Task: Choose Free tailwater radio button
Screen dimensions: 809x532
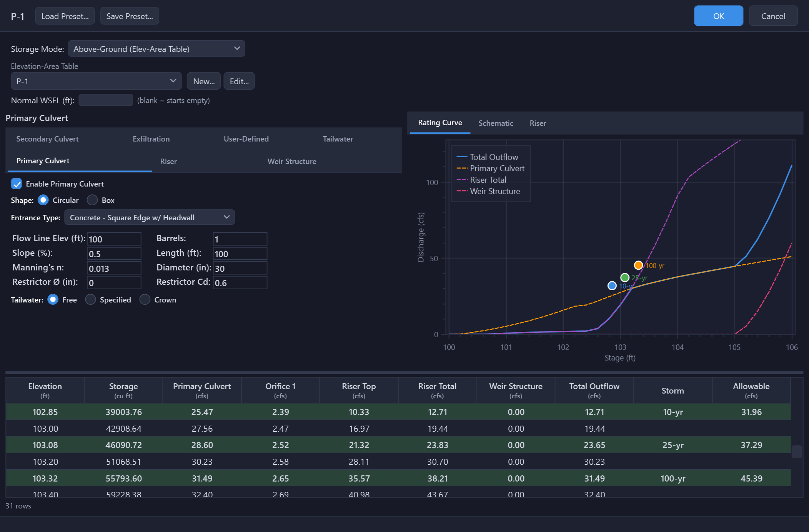Action: (53, 300)
